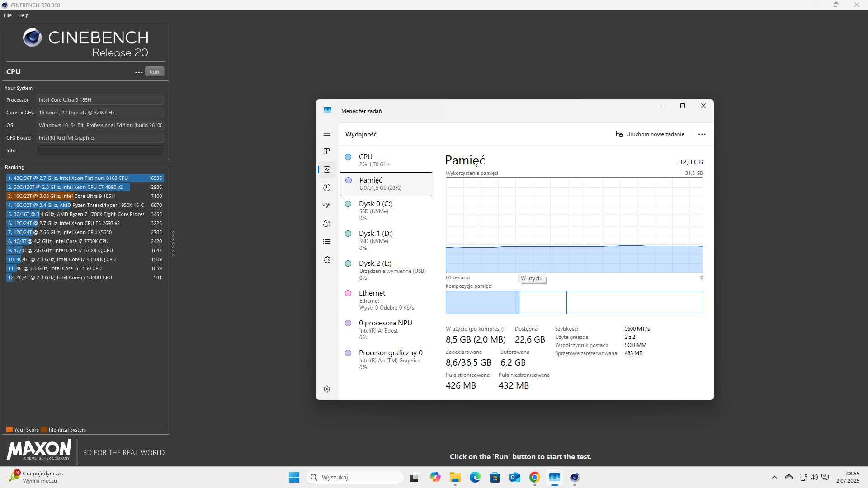Open the Windows Start menu
The height and width of the screenshot is (488, 868).
pos(294,477)
